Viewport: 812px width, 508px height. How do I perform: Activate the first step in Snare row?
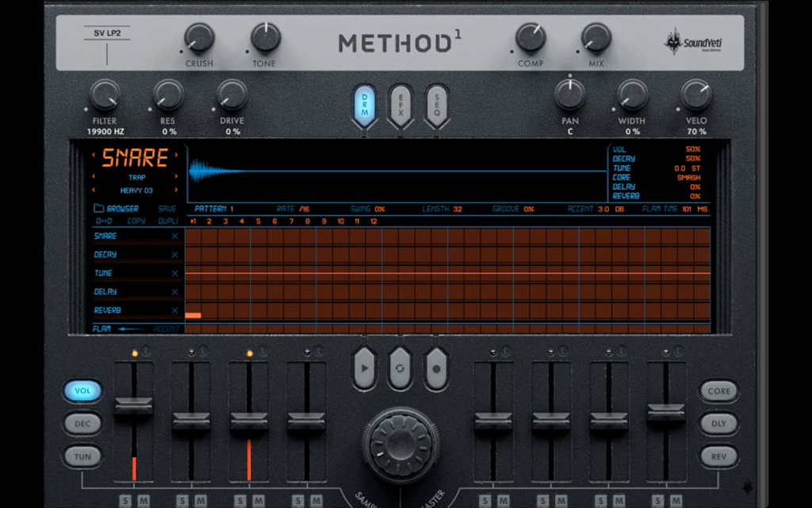[193, 237]
